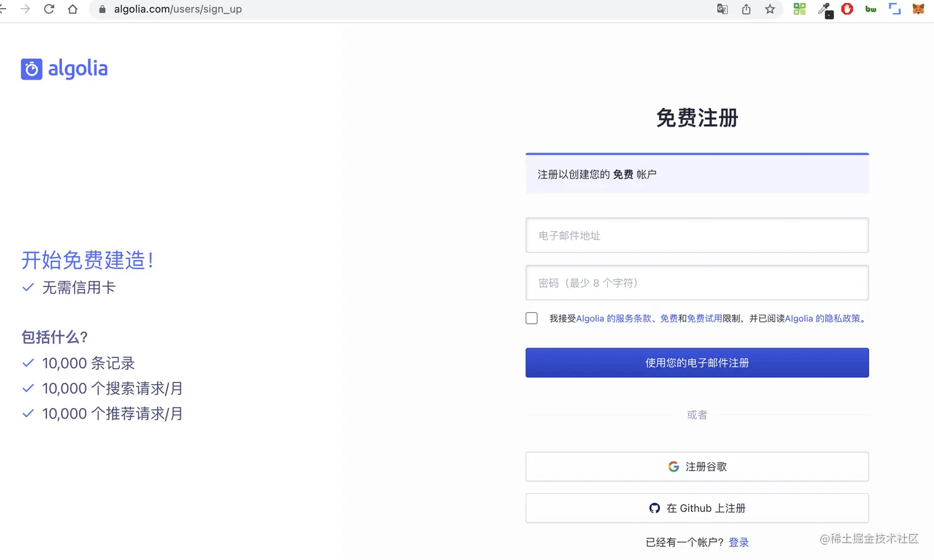
Task: Open the MetaMask fox extension
Action: pyautogui.click(x=919, y=9)
